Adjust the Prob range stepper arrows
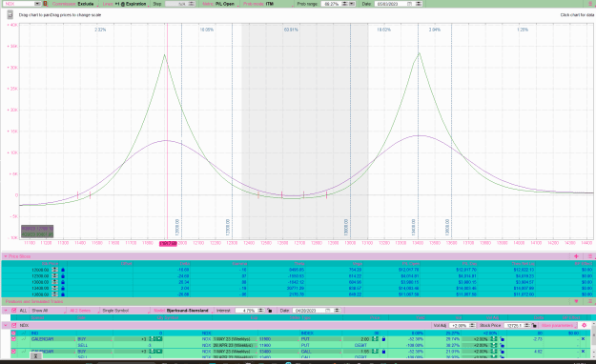Viewport: 596px width, 364px height. (x=344, y=4)
